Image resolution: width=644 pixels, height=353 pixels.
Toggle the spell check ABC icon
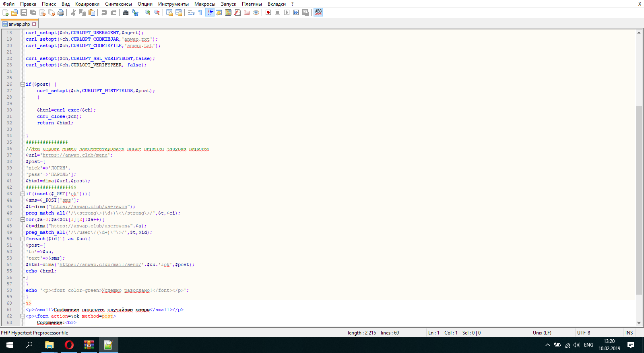tap(318, 12)
